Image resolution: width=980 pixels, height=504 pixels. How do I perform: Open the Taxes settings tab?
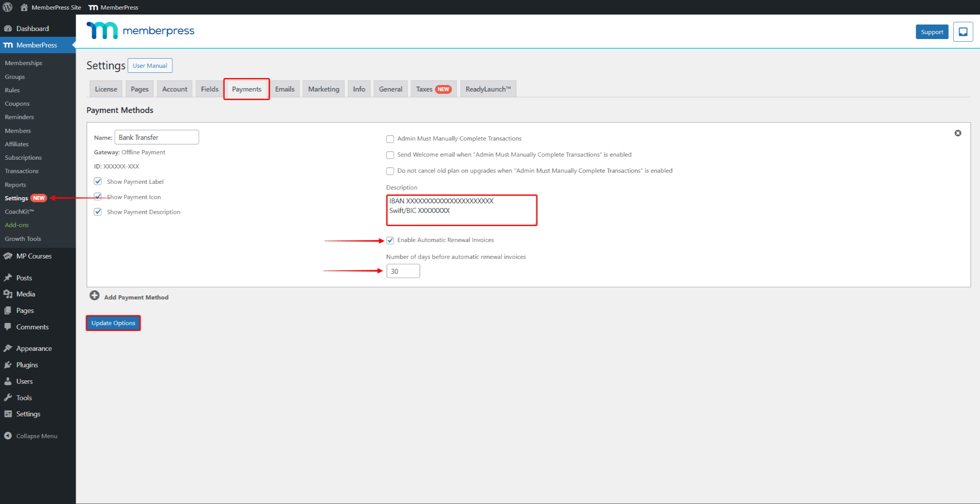433,89
